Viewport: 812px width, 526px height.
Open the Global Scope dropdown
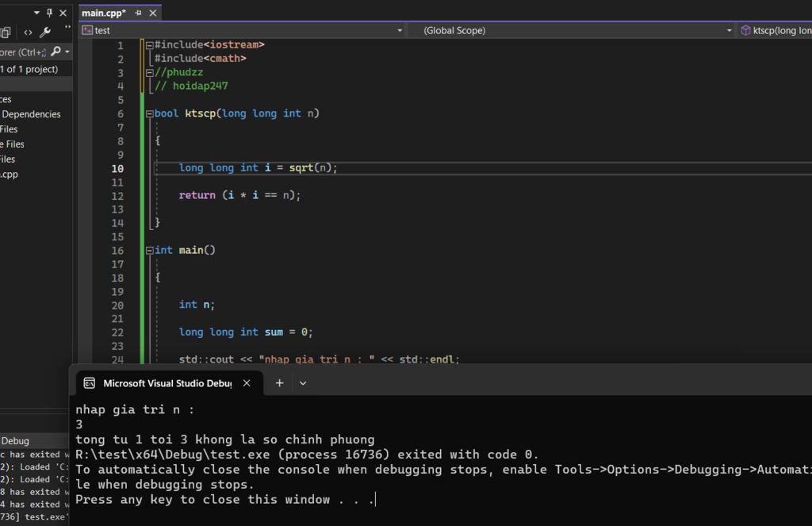point(729,31)
